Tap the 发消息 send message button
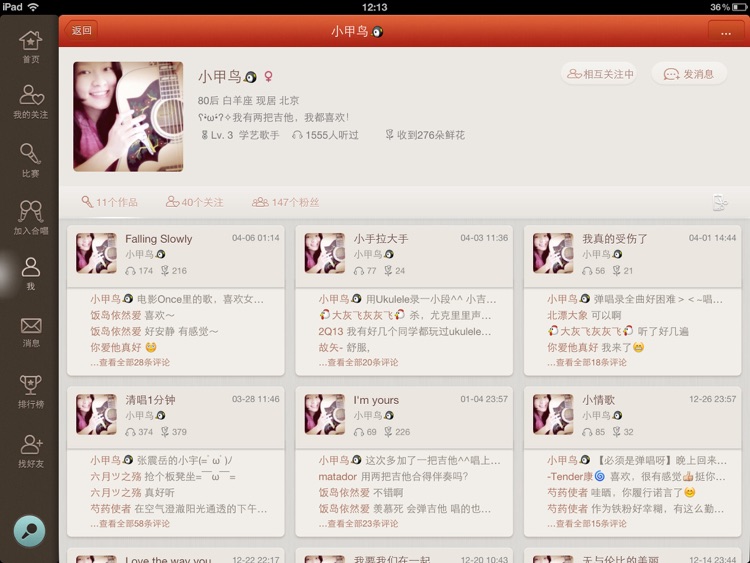The height and width of the screenshot is (563, 750). (x=689, y=74)
